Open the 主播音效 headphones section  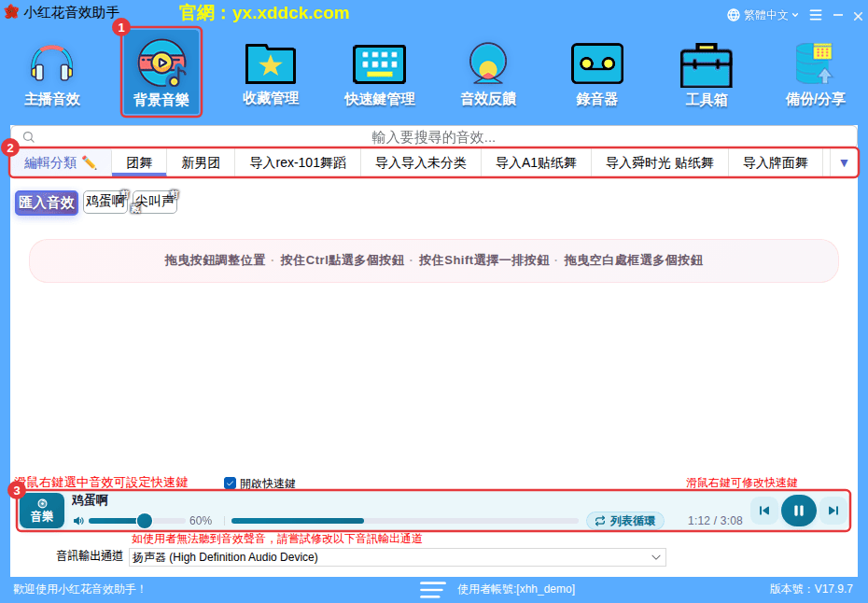pos(52,75)
